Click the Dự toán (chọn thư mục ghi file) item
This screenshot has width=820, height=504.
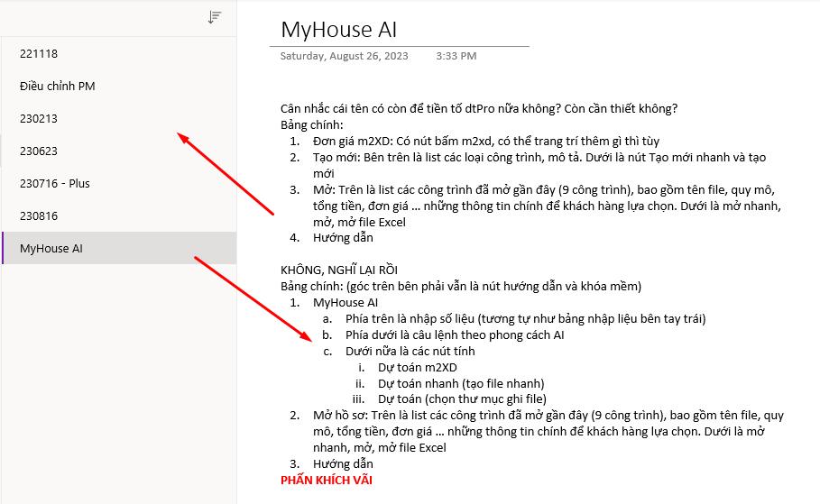coord(462,399)
